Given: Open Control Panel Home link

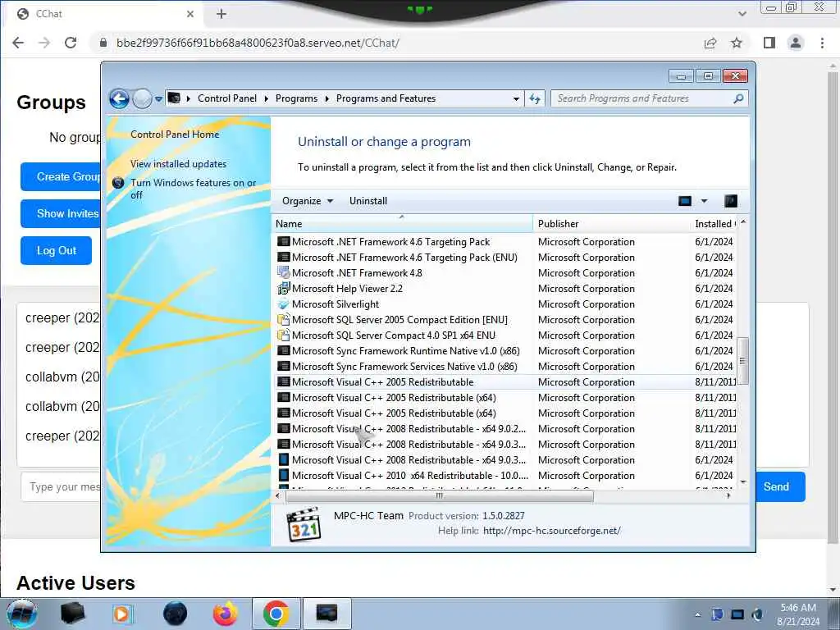Looking at the screenshot, I should point(175,135).
